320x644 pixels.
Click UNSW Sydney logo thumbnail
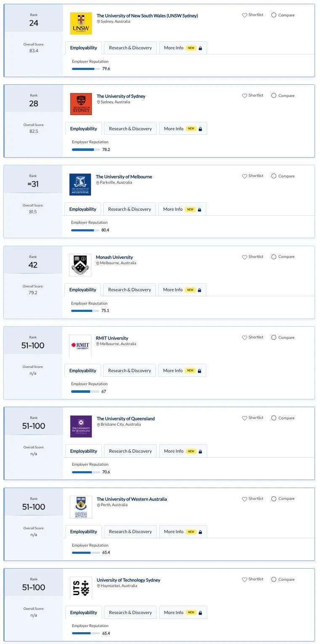(81, 24)
